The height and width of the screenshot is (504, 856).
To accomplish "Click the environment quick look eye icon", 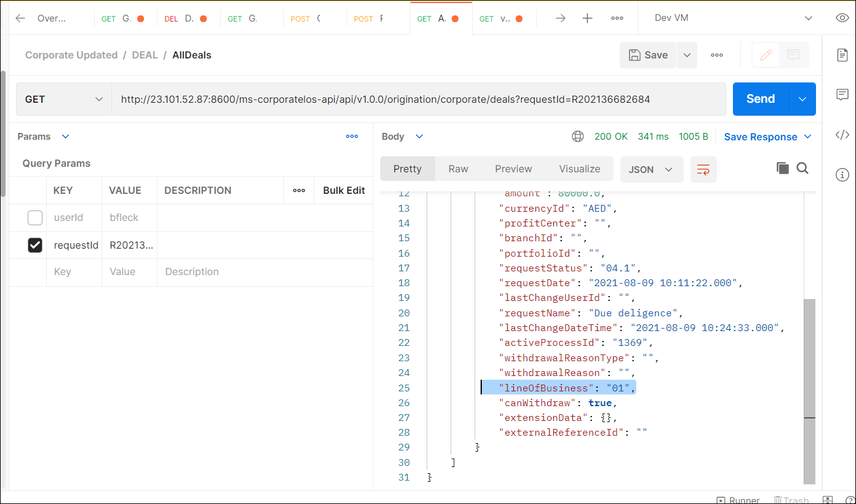I will coord(842,18).
